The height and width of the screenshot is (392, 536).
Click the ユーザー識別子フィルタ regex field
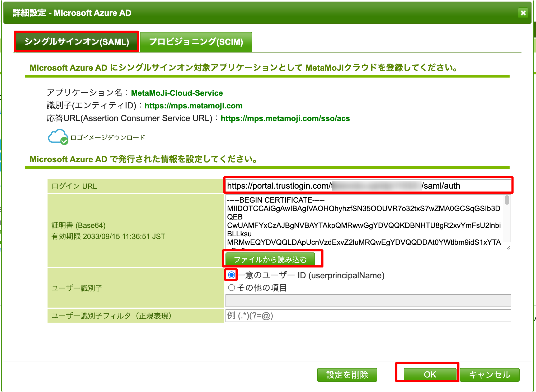pos(368,315)
